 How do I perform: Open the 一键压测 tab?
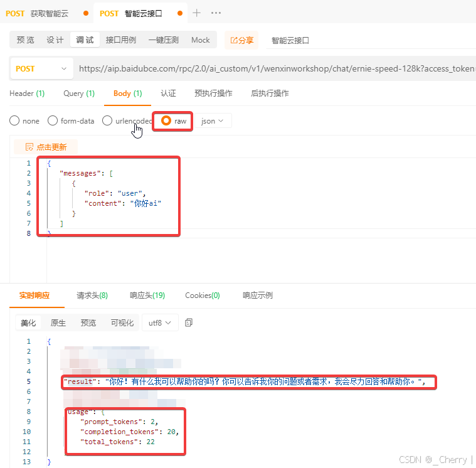(x=163, y=40)
